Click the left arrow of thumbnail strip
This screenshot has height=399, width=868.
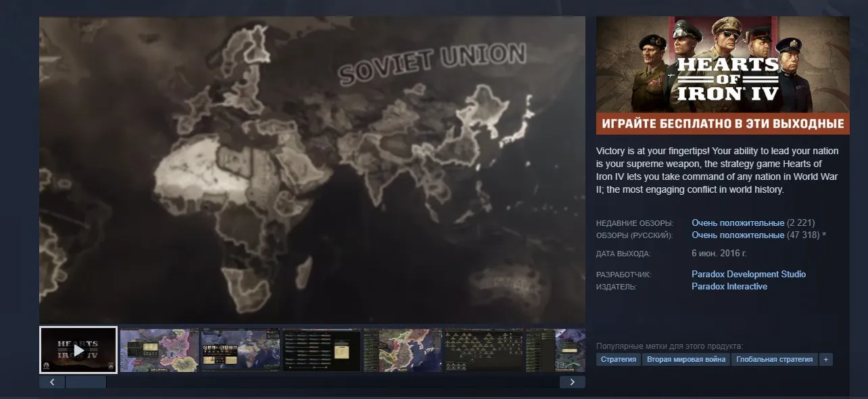52,382
